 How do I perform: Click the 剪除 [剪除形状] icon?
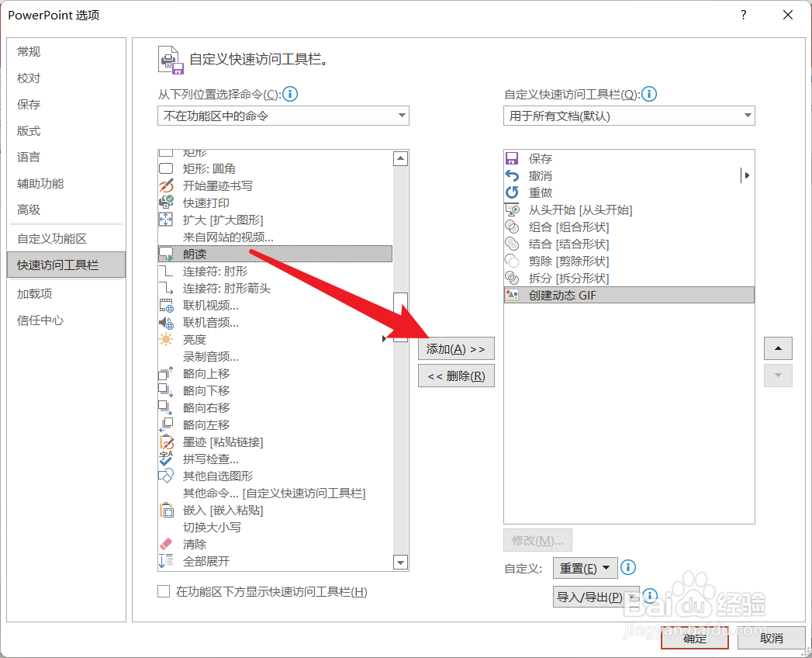[x=512, y=261]
